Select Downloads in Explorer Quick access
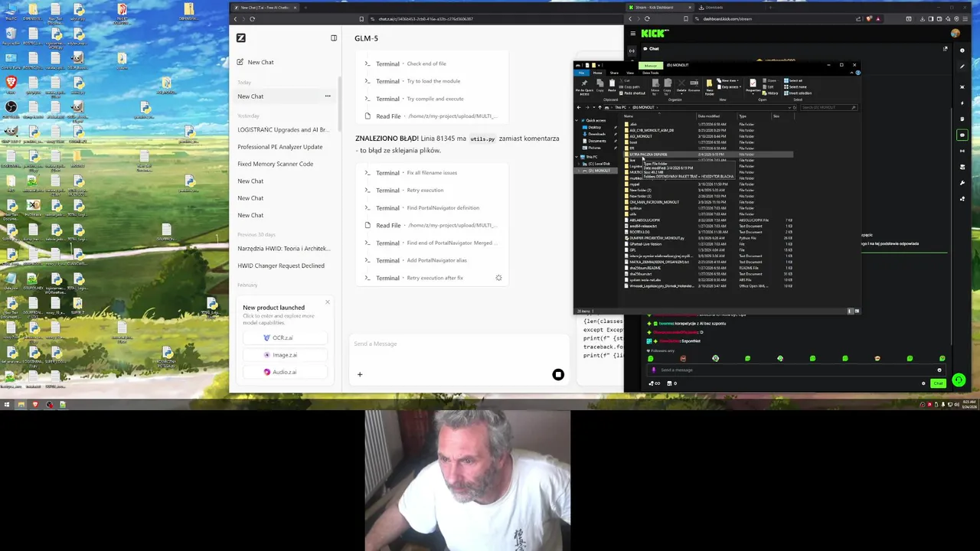 pos(596,134)
